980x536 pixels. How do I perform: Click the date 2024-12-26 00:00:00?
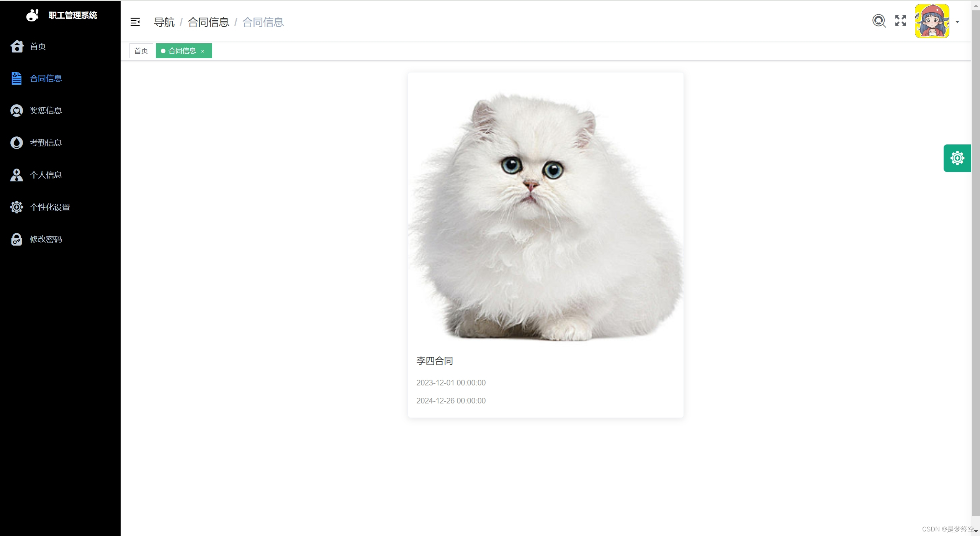(451, 401)
